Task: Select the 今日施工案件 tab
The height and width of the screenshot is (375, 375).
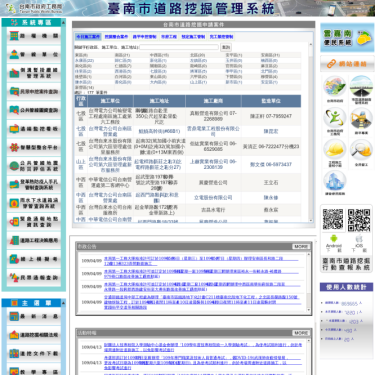Action: click(88, 37)
